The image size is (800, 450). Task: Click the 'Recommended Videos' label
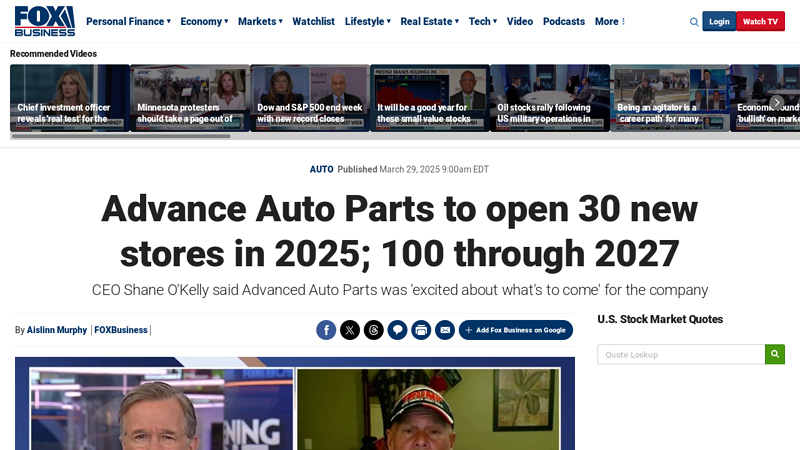(53, 54)
